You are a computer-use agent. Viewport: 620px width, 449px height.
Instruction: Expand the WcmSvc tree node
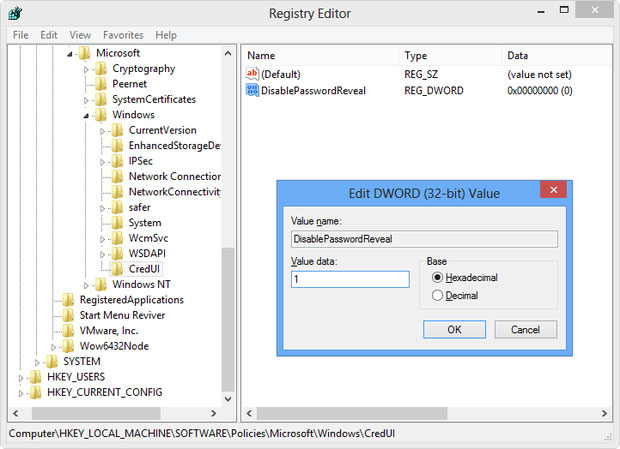click(x=102, y=239)
